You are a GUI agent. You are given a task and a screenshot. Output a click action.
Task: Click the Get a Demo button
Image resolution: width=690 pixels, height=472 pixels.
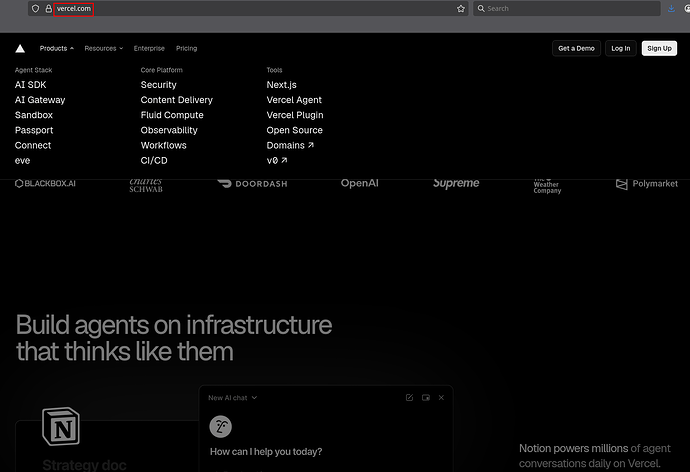point(576,48)
